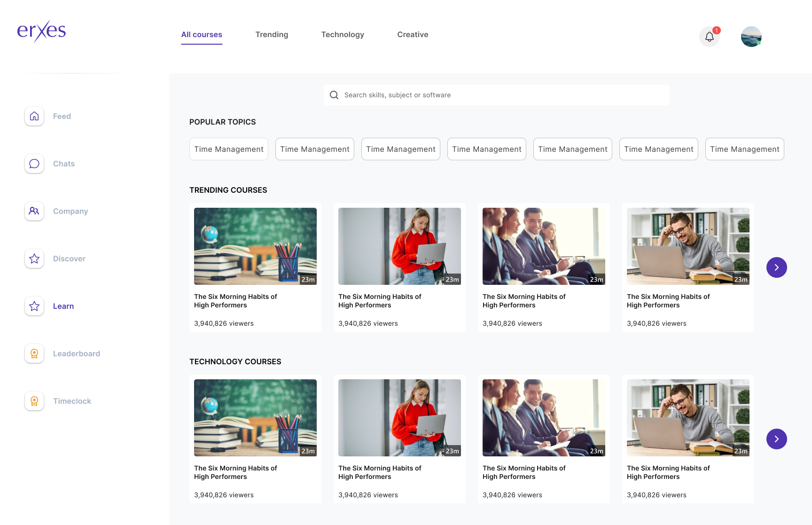Select the first Time Management topic chip
Screen dimensions: 812x525
(x=229, y=149)
